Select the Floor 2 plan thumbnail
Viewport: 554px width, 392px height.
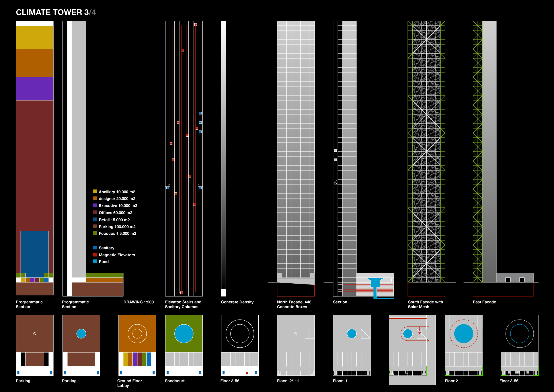tap(464, 345)
